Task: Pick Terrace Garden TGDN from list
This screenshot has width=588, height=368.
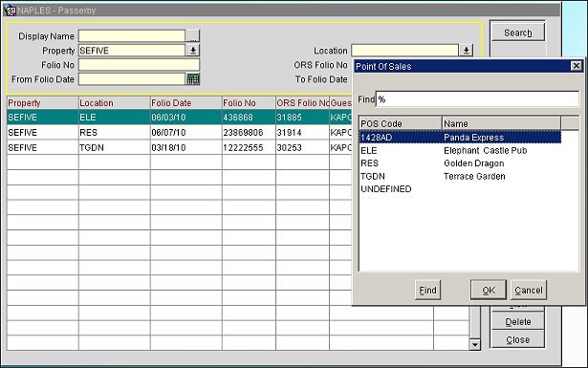Action: pyautogui.click(x=460, y=176)
